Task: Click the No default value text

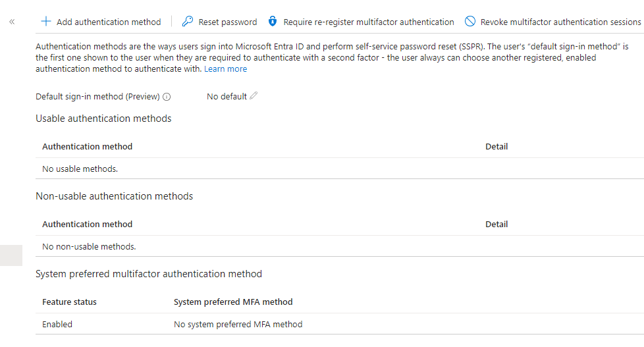Action: 227,97
